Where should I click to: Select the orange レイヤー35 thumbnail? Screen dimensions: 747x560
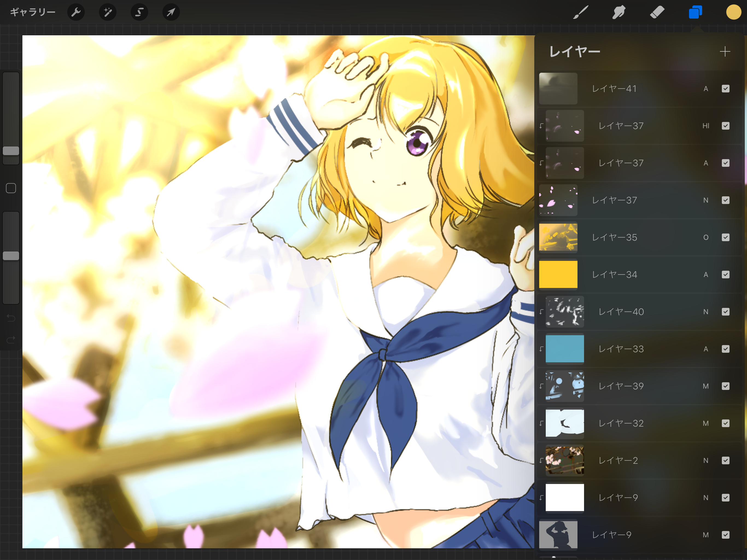pos(558,237)
